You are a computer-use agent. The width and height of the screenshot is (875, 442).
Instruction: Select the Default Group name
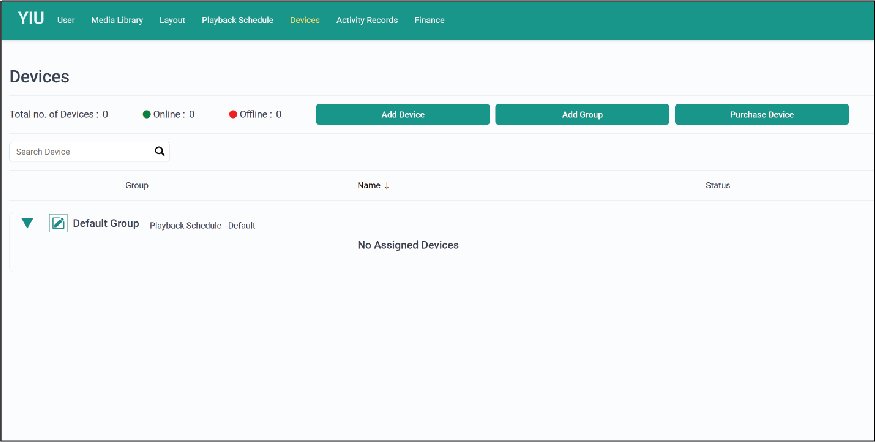click(x=106, y=223)
